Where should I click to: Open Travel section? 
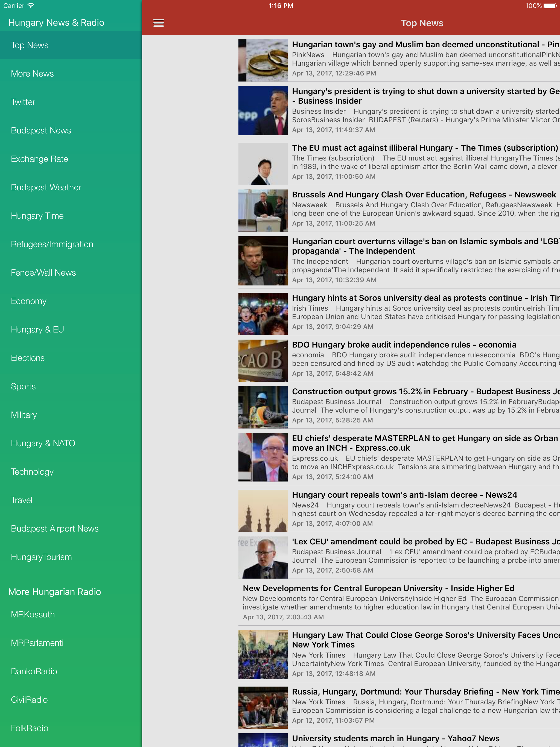[x=71, y=500]
